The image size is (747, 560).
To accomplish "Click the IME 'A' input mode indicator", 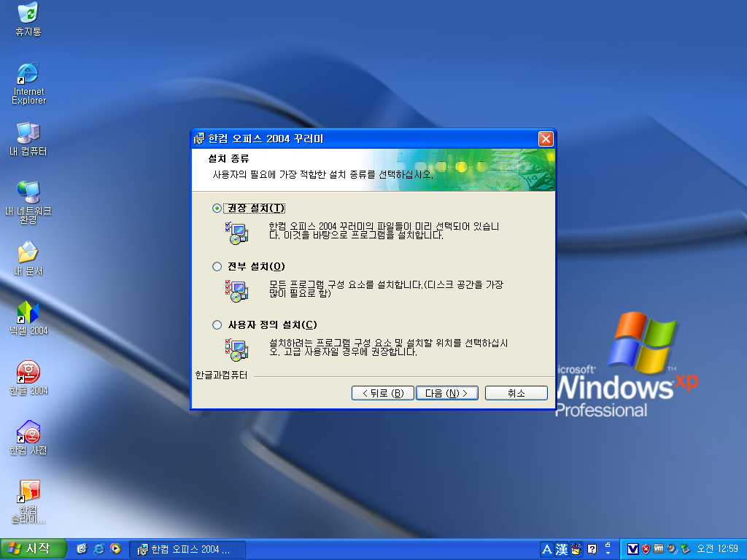I will [x=547, y=550].
